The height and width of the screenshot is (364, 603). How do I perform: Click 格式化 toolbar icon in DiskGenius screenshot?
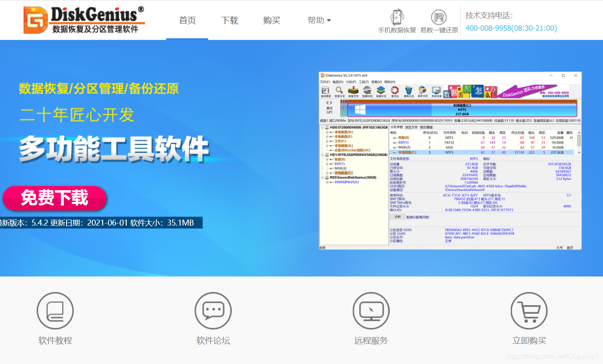pyautogui.click(x=395, y=92)
